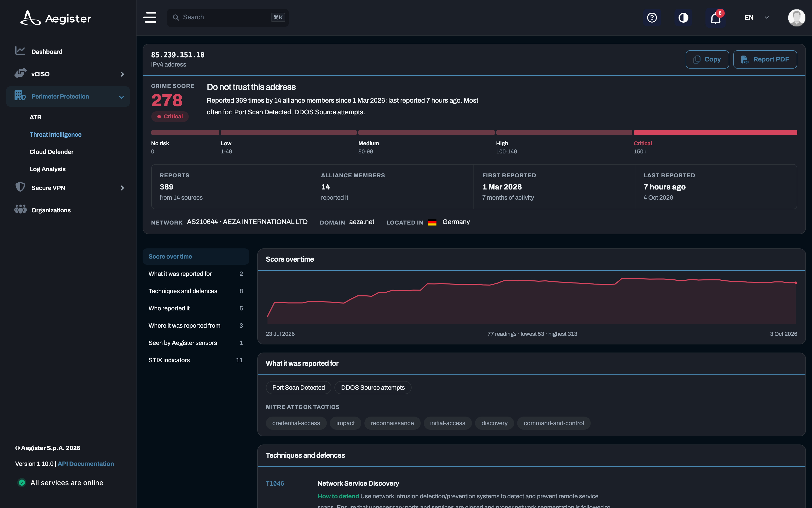This screenshot has height=508, width=812.
Task: Click the search magnifier icon
Action: point(176,18)
